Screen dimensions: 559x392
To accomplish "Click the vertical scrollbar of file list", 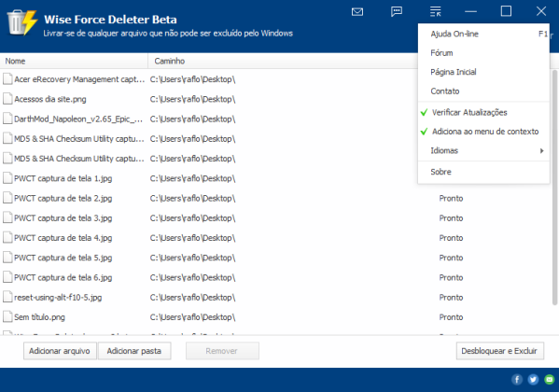I will [554, 188].
